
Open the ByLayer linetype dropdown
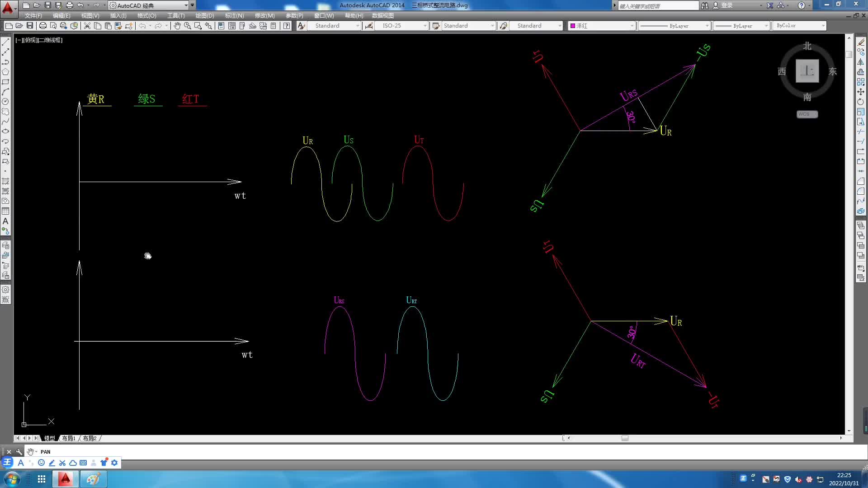pyautogui.click(x=675, y=26)
